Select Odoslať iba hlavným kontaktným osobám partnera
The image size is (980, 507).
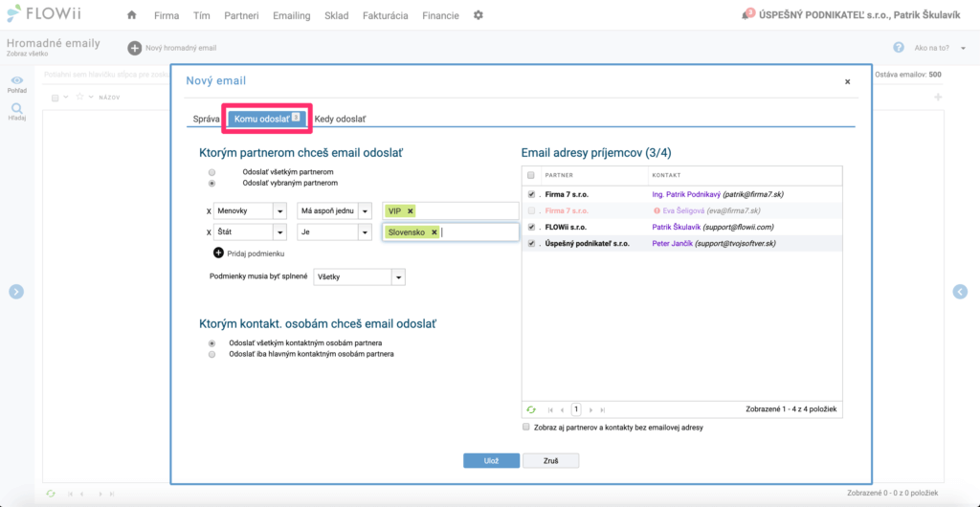coord(212,354)
